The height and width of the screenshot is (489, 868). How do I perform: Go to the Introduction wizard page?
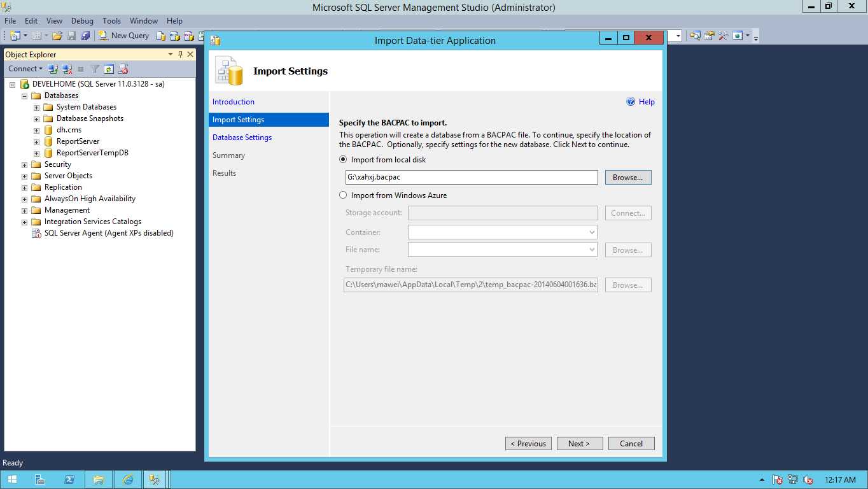point(234,102)
